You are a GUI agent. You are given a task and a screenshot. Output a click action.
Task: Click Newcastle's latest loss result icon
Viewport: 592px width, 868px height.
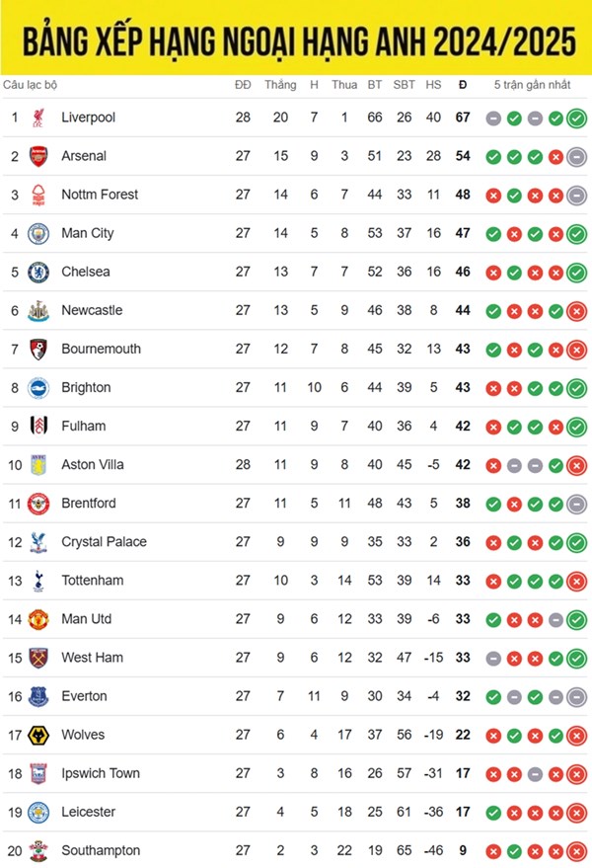coord(576,312)
